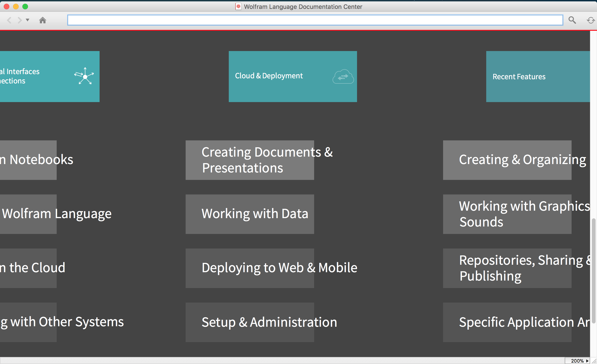Click the window resize grip corner
Viewport: 597px width, 364px height.
coord(594,361)
